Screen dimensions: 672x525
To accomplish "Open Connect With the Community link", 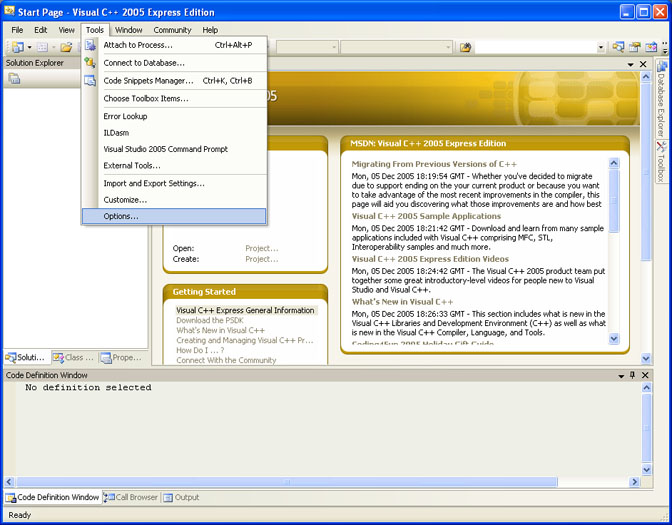I will coord(226,360).
